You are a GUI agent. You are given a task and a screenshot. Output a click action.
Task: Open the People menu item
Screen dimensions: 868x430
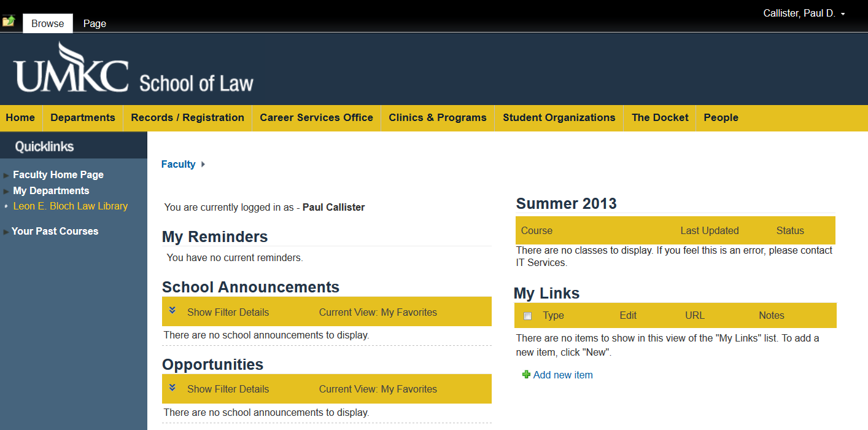point(721,118)
